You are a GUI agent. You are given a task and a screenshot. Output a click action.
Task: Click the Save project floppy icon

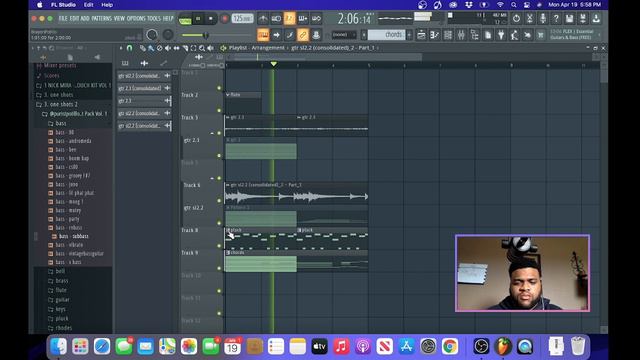coord(569,18)
